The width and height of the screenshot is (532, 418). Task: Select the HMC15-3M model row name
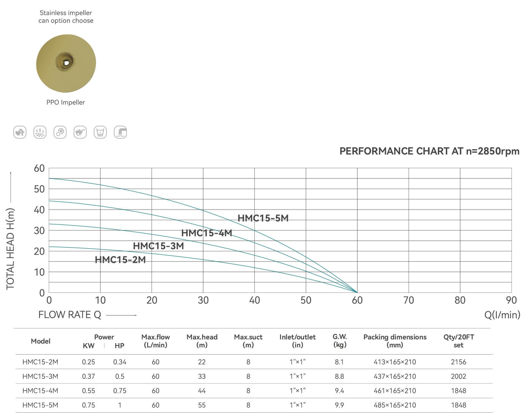pyautogui.click(x=40, y=376)
